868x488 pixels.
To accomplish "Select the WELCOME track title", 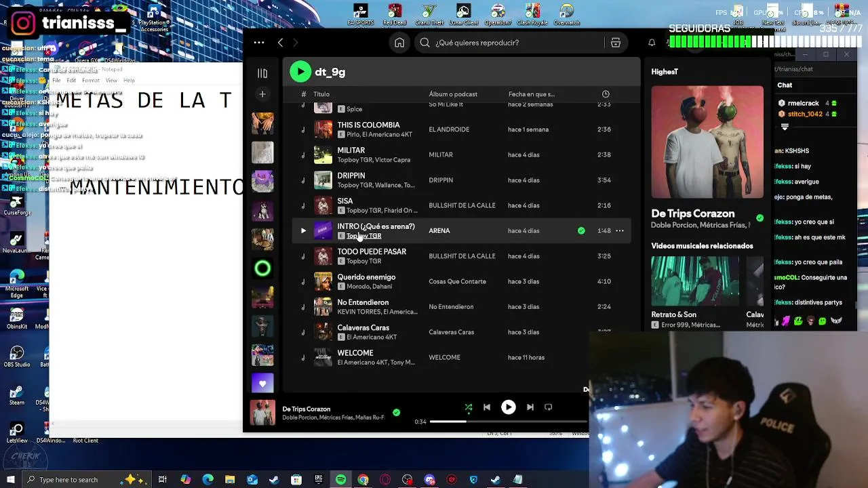I will pos(355,353).
